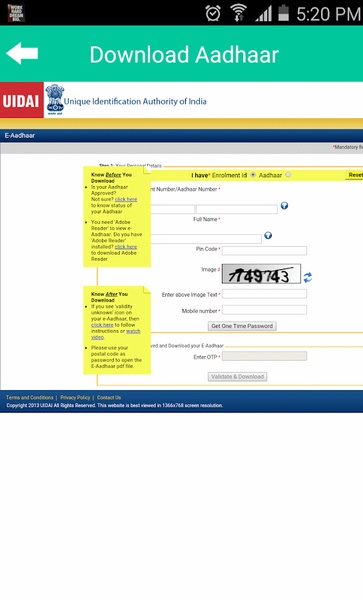Select the Enrolment Id radio button
Image resolution: width=363 pixels, height=600 pixels.
pyautogui.click(x=253, y=175)
